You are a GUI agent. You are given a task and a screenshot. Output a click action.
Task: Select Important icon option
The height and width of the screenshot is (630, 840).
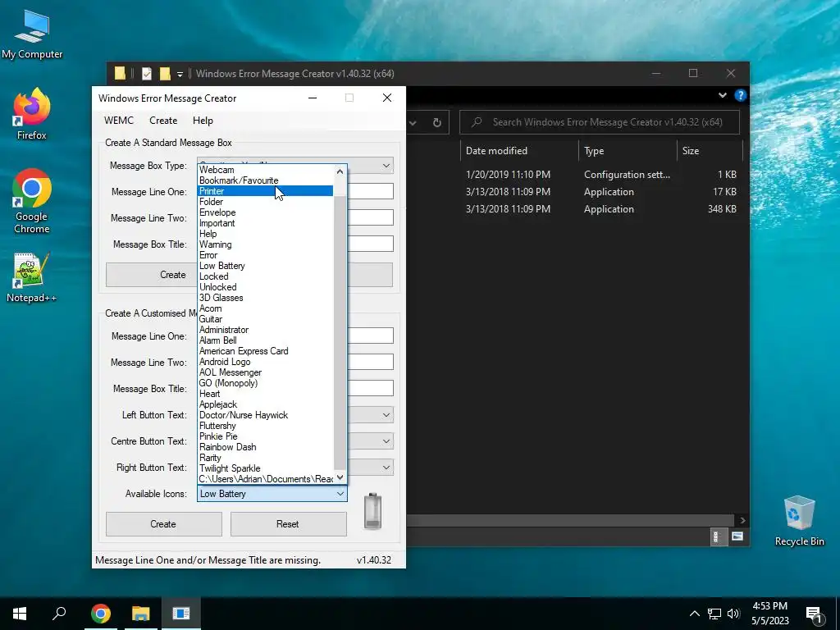pos(266,223)
